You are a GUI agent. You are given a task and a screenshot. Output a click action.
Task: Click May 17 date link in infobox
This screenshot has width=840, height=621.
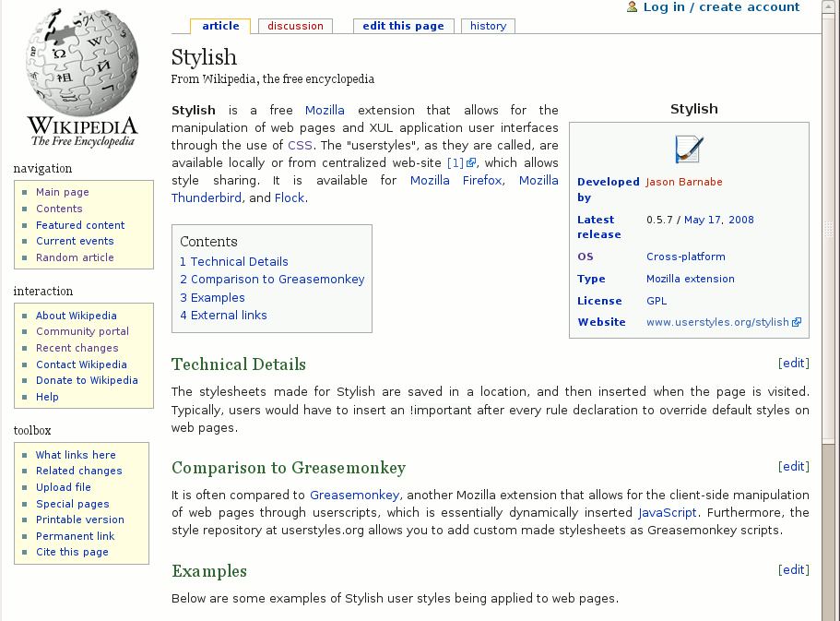[x=703, y=220]
